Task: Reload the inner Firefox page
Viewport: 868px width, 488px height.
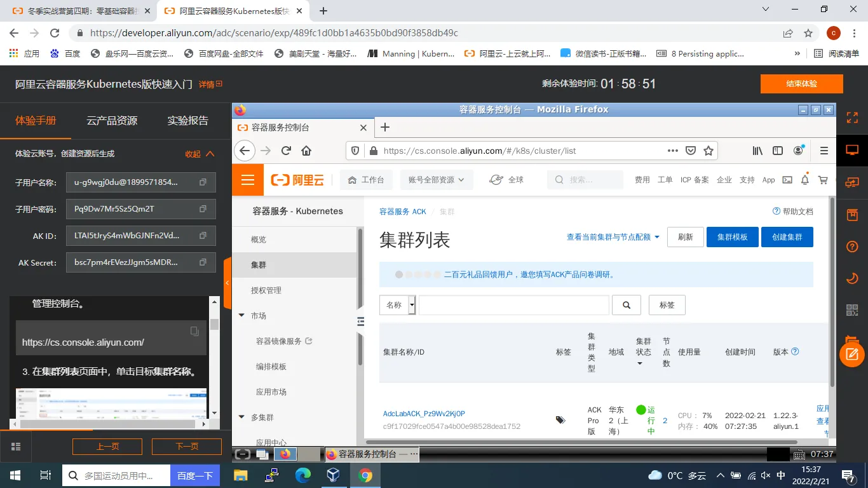Action: pos(286,151)
